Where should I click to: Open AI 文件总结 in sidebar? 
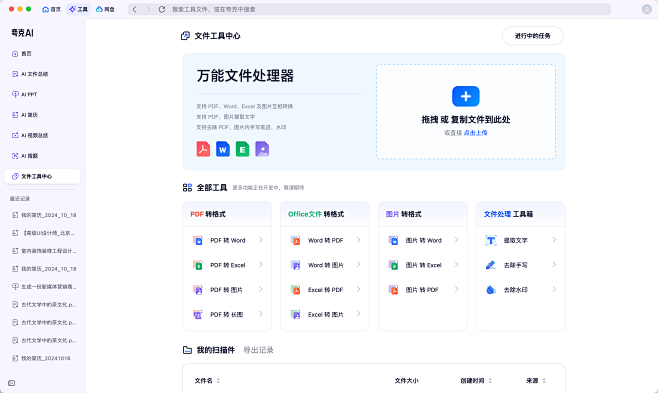point(42,74)
